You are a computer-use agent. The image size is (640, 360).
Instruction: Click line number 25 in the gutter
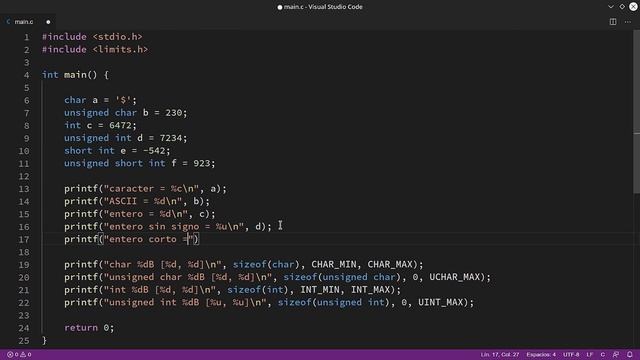pos(24,341)
